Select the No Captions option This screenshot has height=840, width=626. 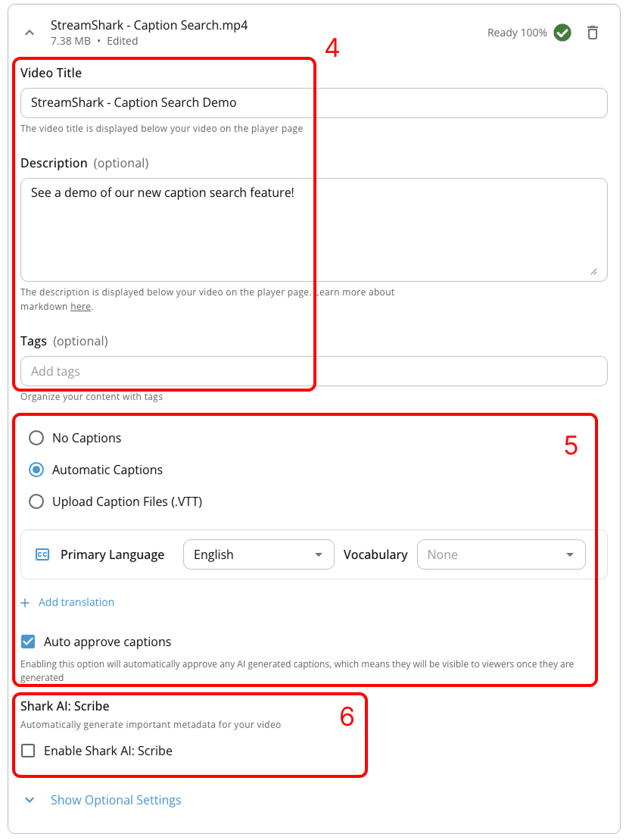(x=36, y=439)
